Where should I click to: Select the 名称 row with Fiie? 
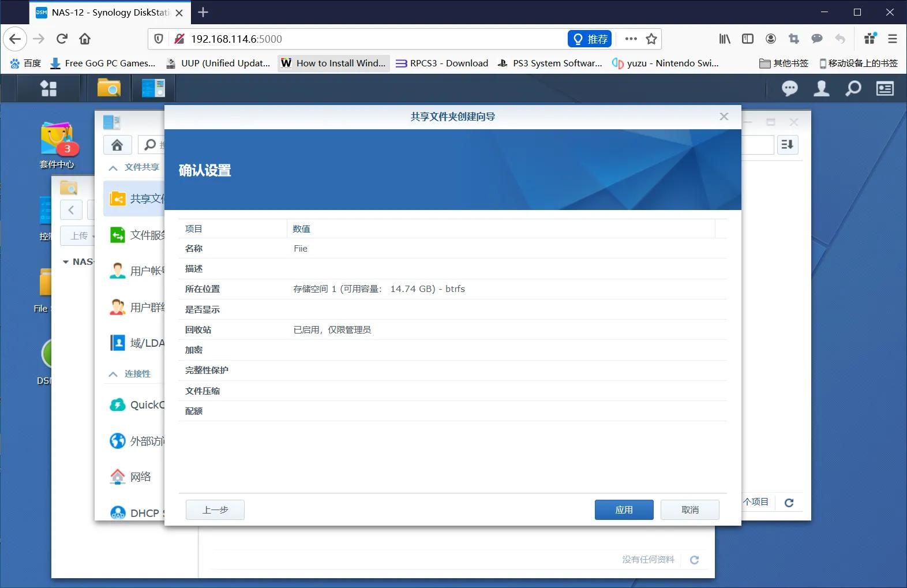pyautogui.click(x=452, y=249)
